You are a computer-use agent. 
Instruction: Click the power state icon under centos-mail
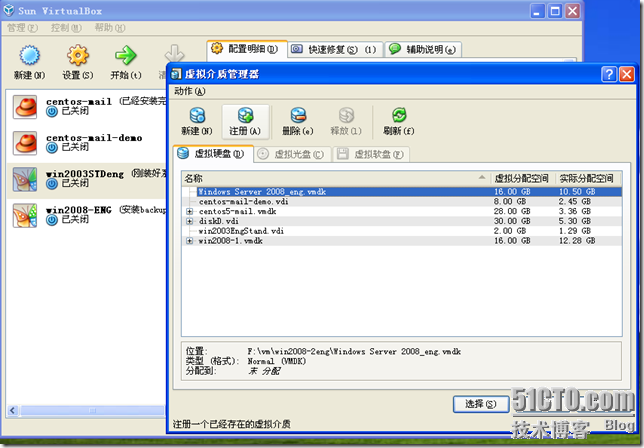[x=52, y=112]
